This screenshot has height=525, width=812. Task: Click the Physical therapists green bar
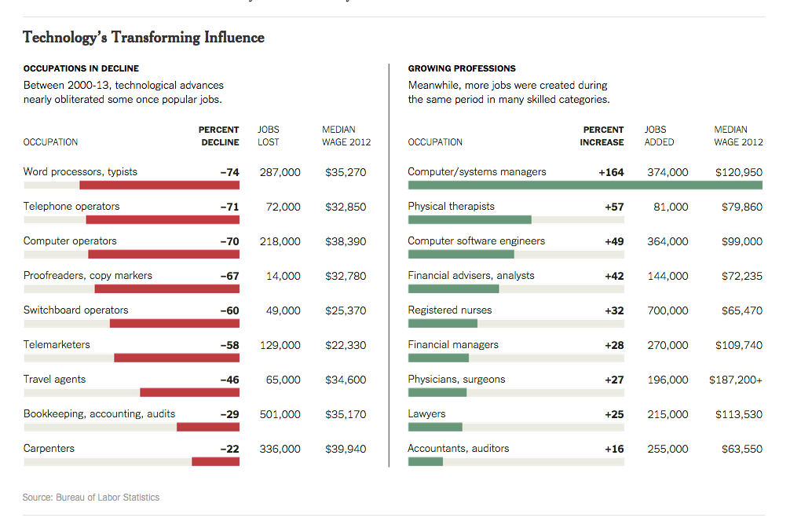(x=470, y=220)
